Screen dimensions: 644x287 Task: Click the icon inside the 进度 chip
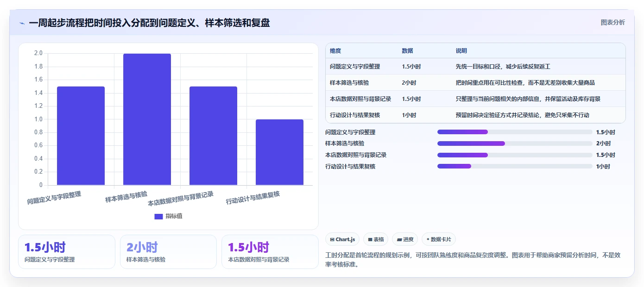pos(399,239)
